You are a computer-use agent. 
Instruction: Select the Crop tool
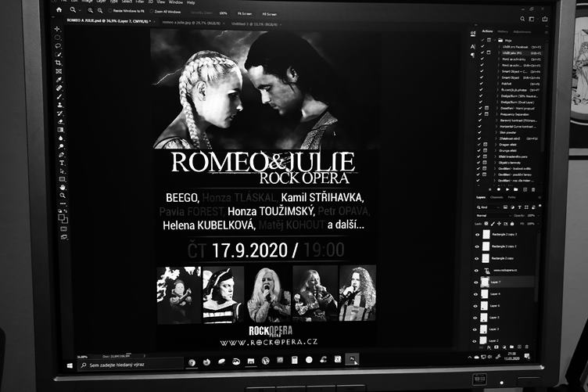point(58,63)
